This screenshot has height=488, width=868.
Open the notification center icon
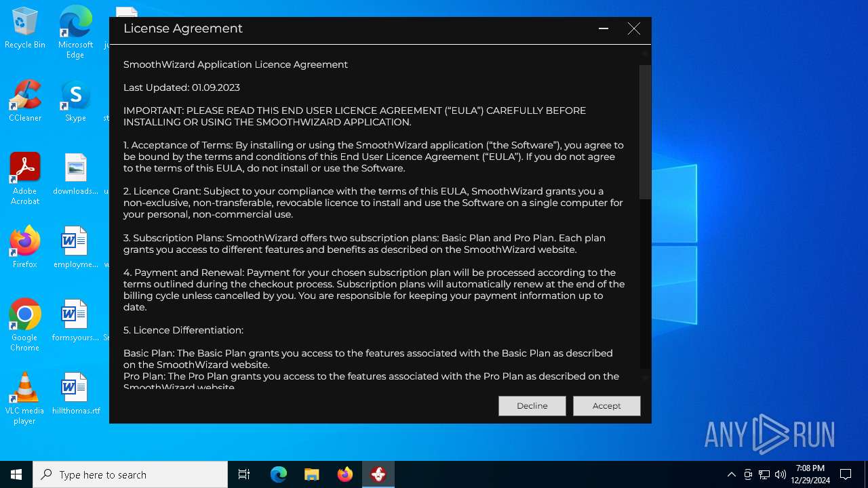846,474
